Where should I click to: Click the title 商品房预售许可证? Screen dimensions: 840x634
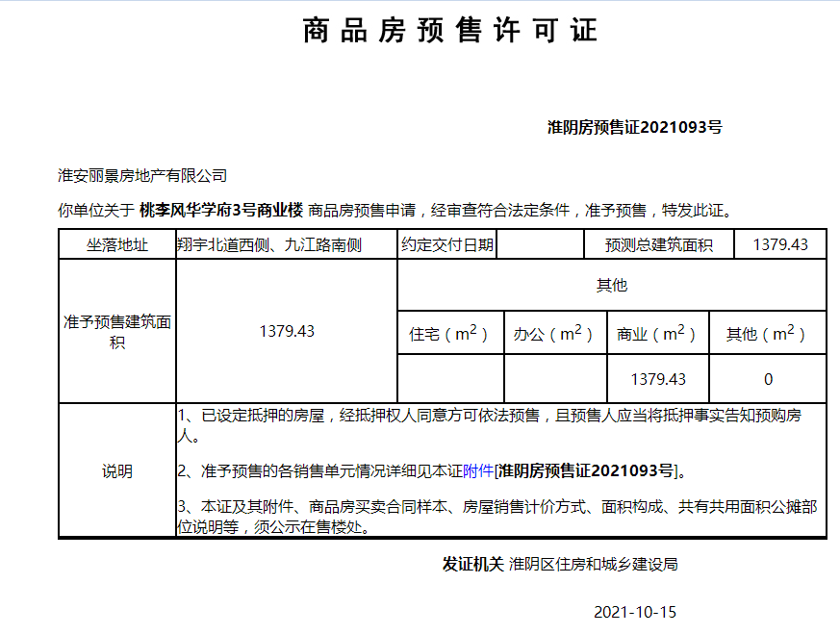(450, 30)
